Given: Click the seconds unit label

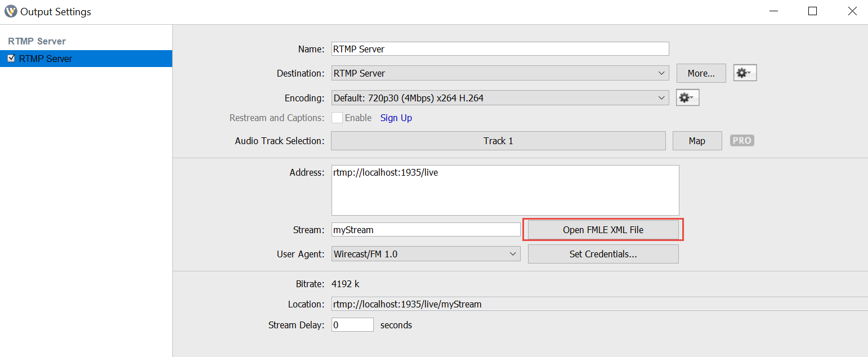Looking at the screenshot, I should pyautogui.click(x=396, y=325).
